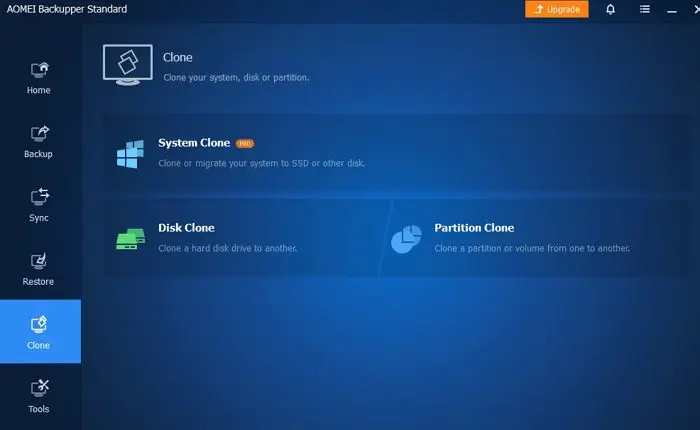
Task: Open notifications bell icon
Action: 610,9
